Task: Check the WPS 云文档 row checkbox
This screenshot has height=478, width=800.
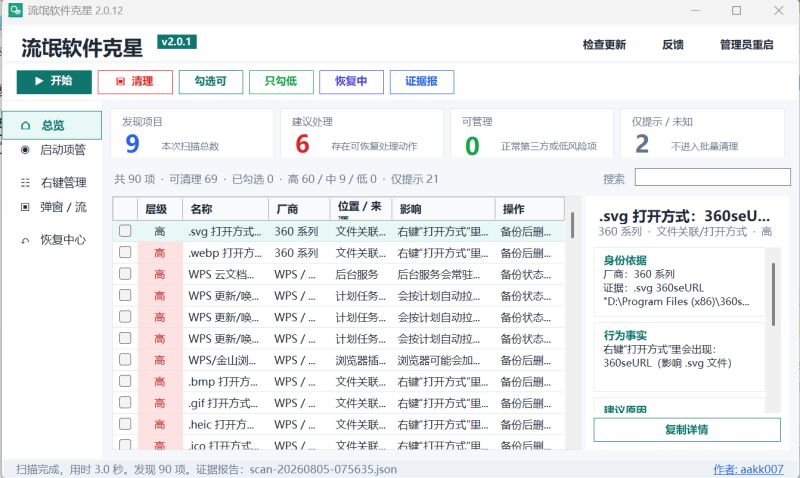Action: [x=125, y=274]
